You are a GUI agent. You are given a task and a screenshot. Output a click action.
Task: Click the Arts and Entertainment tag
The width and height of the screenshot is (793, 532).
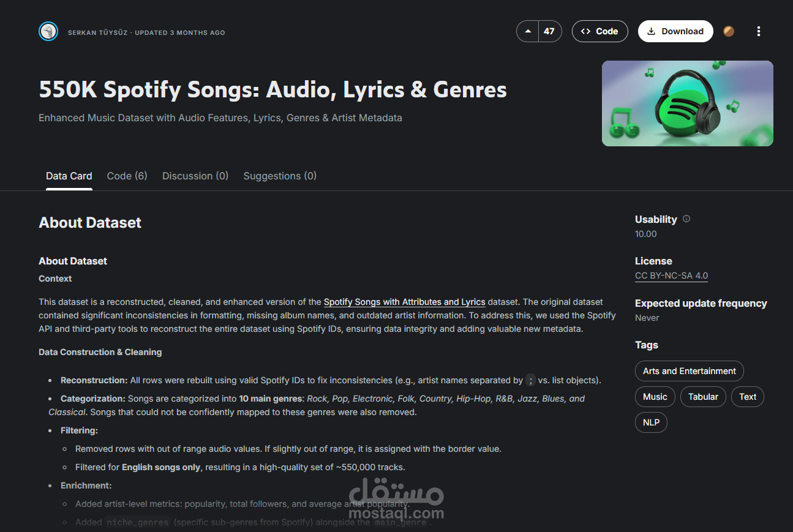coord(689,371)
